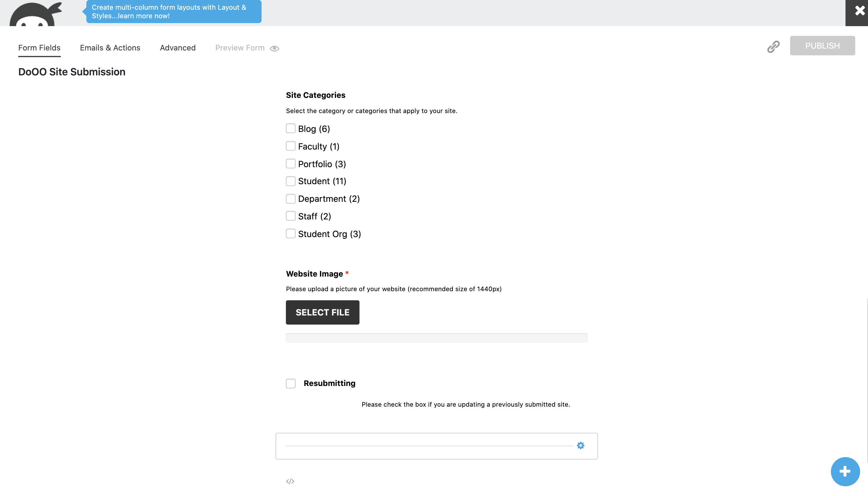The width and height of the screenshot is (868, 496).
Task: Toggle the Resubmitting checkbox
Action: click(291, 384)
